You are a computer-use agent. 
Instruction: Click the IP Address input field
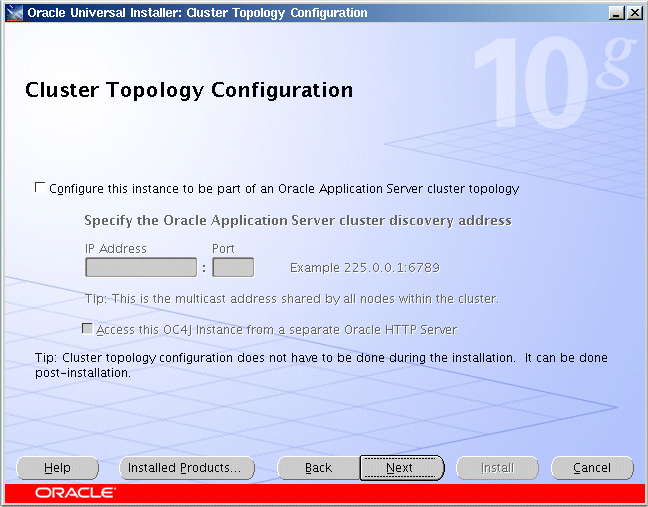coord(141,267)
